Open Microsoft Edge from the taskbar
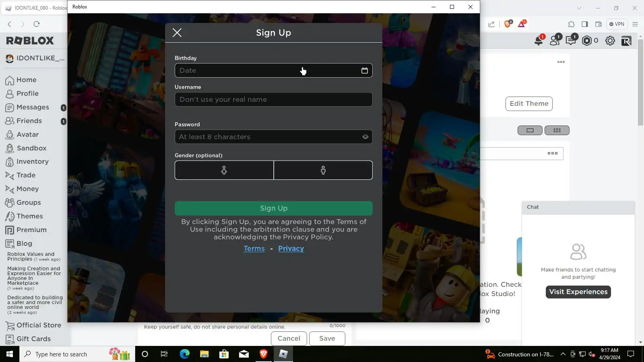Screen dimensions: 644x362 pyautogui.click(x=185, y=354)
